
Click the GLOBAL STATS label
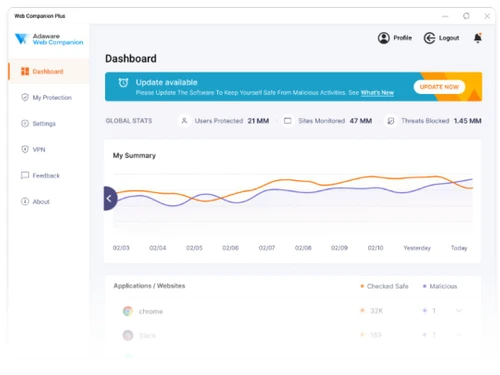pyautogui.click(x=129, y=121)
